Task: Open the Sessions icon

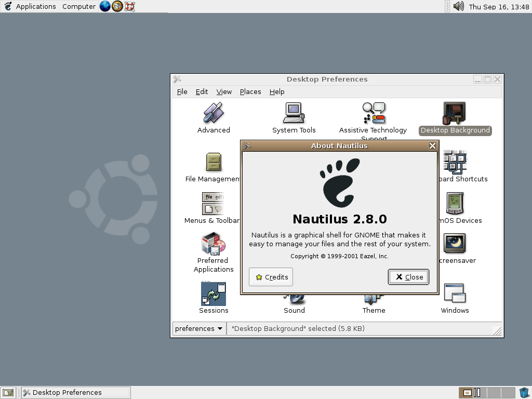Action: 214,294
